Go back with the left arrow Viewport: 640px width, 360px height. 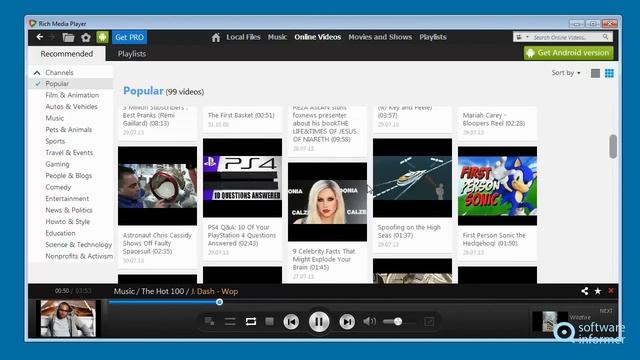tap(40, 37)
